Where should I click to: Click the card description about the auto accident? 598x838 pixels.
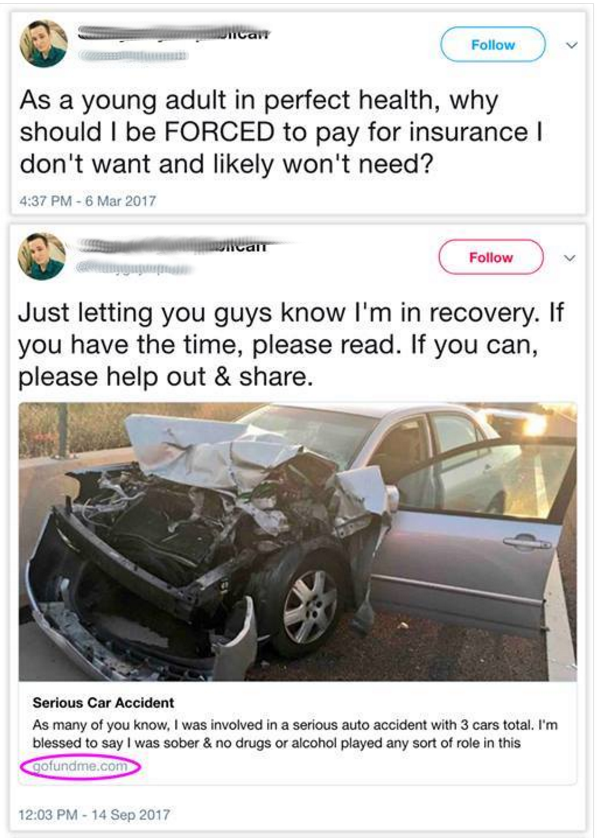[294, 734]
